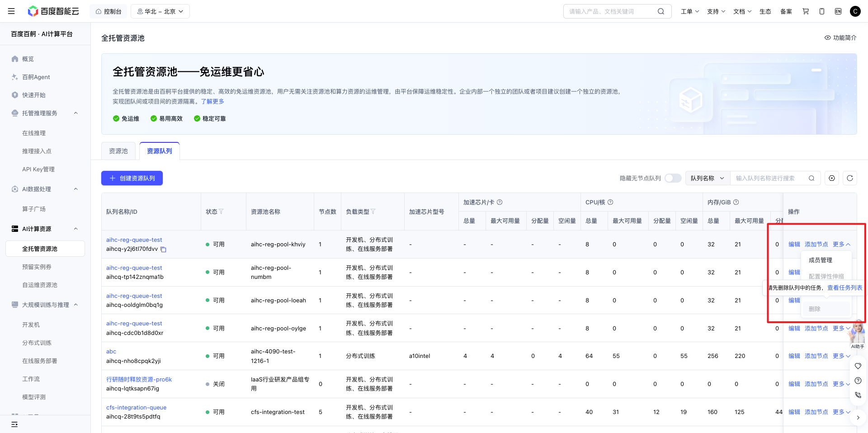Open 生态 in the top bar
The height and width of the screenshot is (433, 868).
(x=765, y=11)
